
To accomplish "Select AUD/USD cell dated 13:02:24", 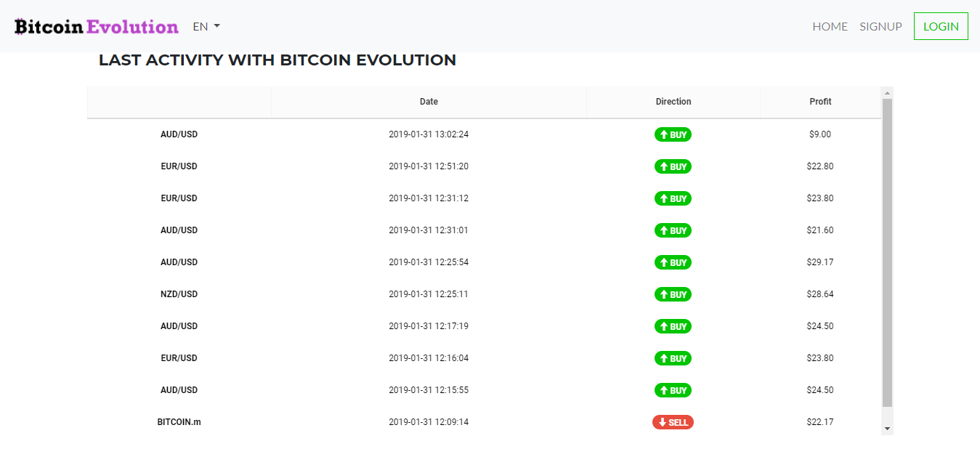I will pos(179,134).
